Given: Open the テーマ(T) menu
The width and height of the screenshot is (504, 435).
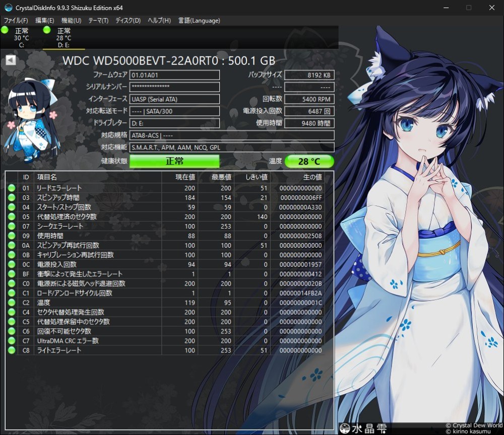Looking at the screenshot, I should 98,21.
